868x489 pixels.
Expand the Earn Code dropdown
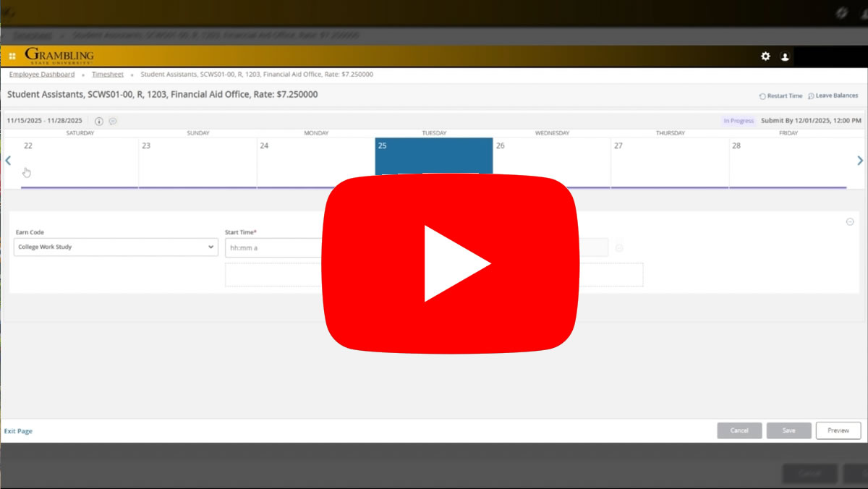point(116,247)
